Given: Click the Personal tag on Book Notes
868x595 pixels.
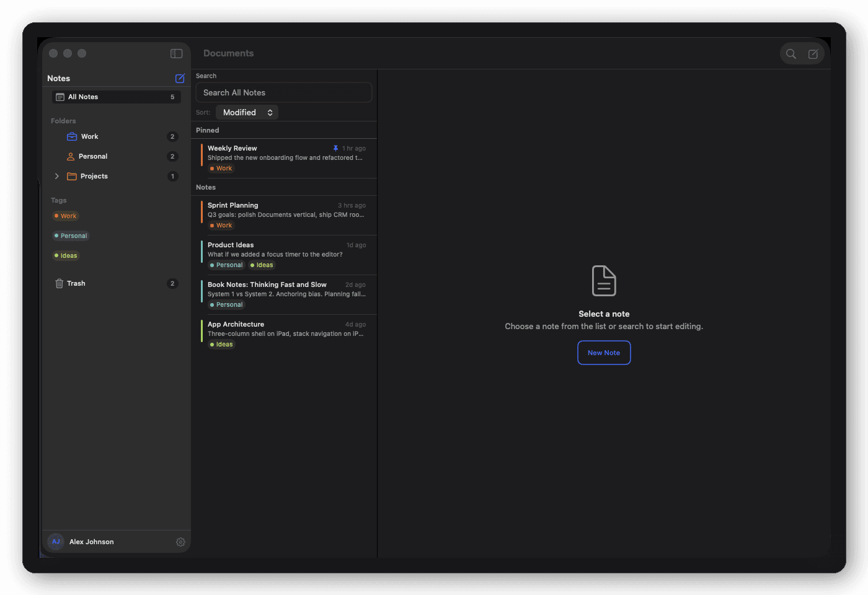Looking at the screenshot, I should [x=226, y=304].
